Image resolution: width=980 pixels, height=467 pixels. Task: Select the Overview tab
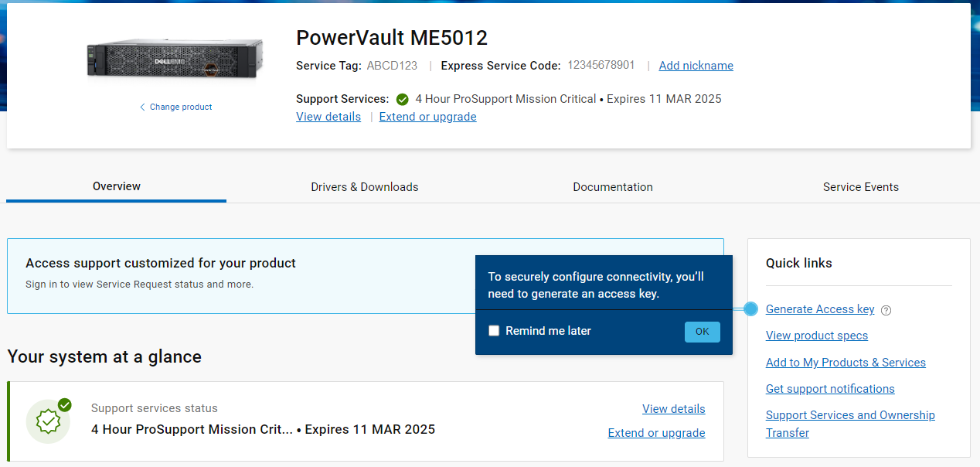pos(116,186)
